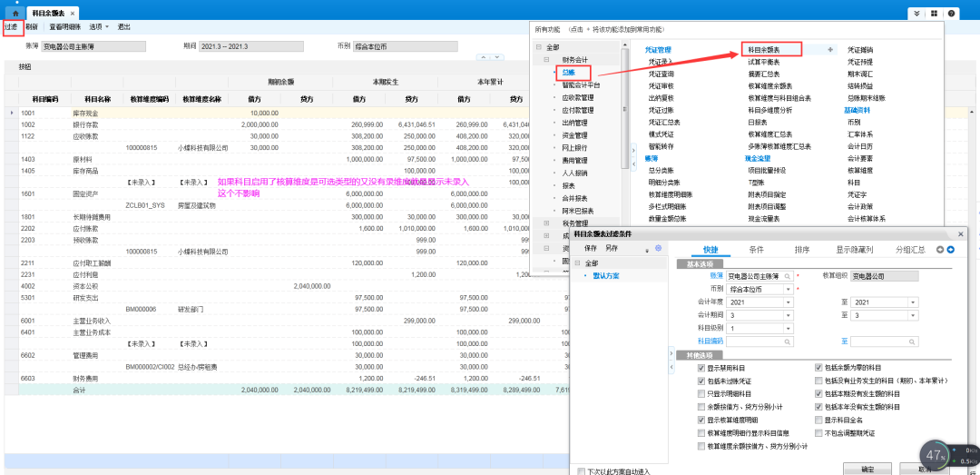Switch to the 条件 tab

click(x=756, y=250)
